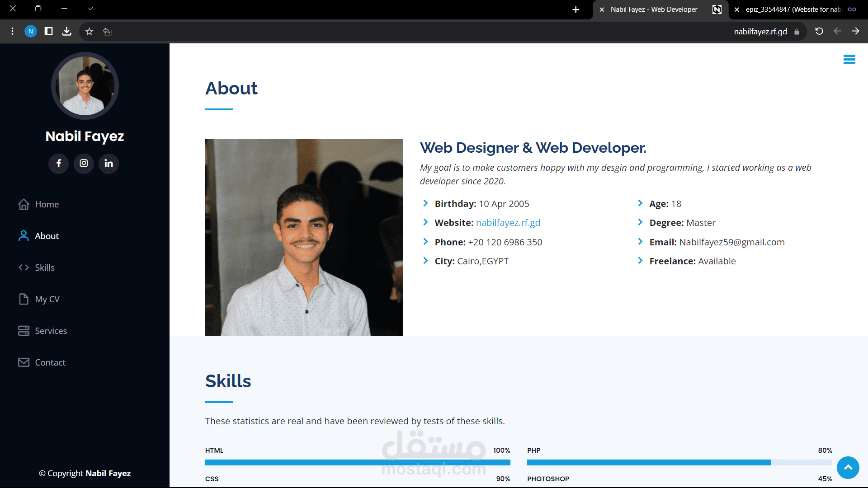Open Contact sidebar item
This screenshot has width=868, height=488.
[50, 362]
